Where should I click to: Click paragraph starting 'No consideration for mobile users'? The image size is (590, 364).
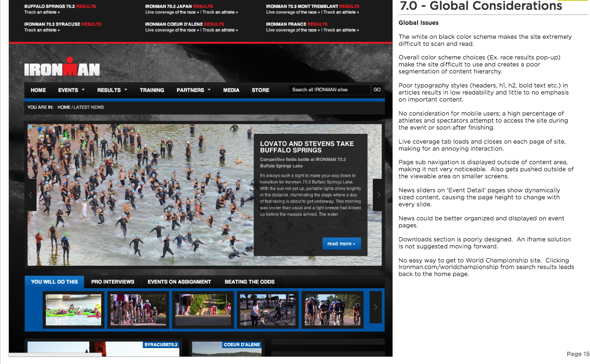point(483,121)
